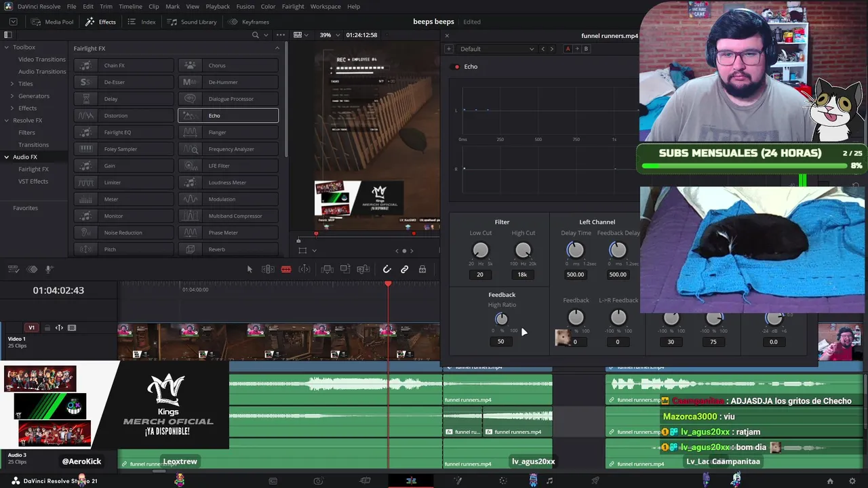This screenshot has height=488, width=868.
Task: Select the A comparison state
Action: tap(568, 49)
